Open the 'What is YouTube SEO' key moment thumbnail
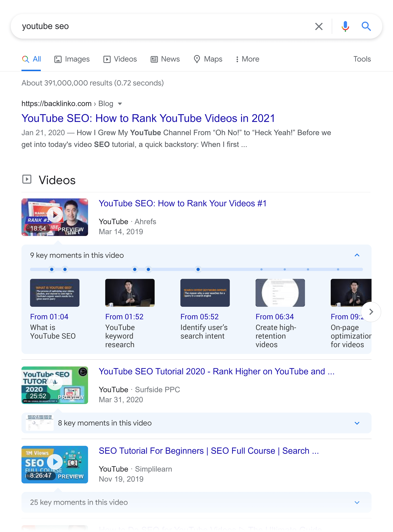 click(x=55, y=293)
